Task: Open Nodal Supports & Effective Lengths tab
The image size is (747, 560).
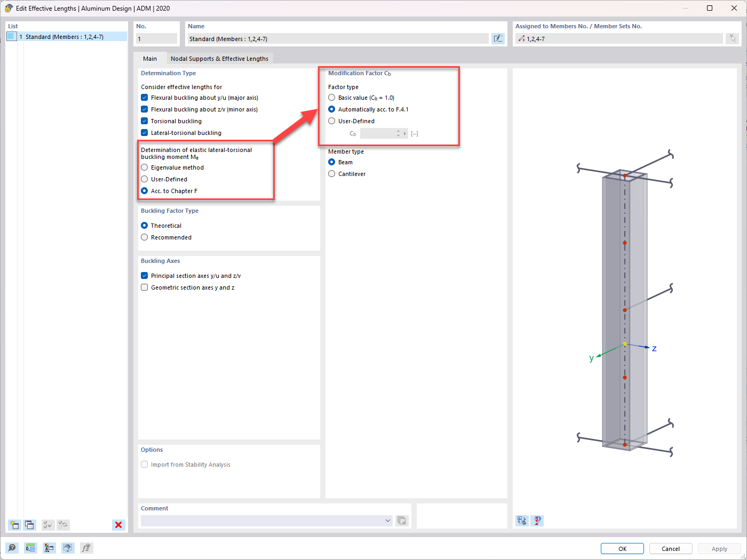Action: (x=219, y=59)
